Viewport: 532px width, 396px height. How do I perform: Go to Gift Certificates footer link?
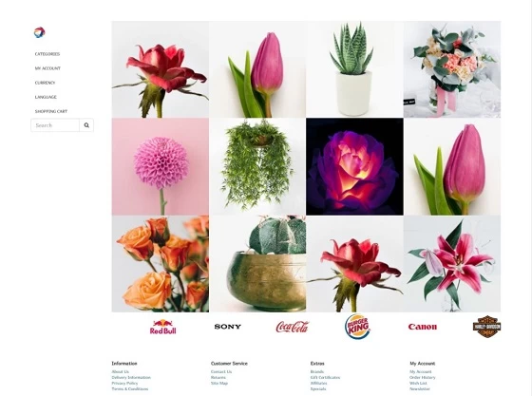(325, 377)
